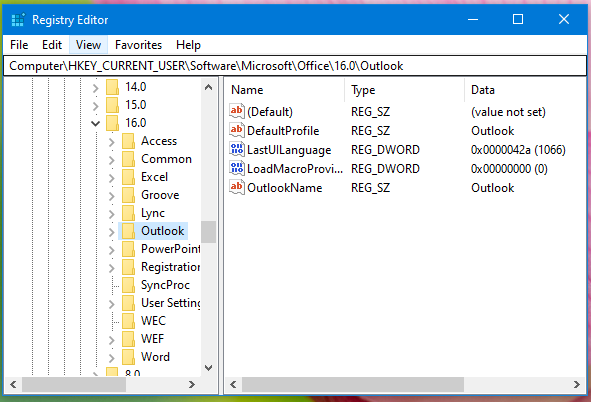Click the 14.0 folder icon
The image size is (591, 402).
[x=112, y=87]
